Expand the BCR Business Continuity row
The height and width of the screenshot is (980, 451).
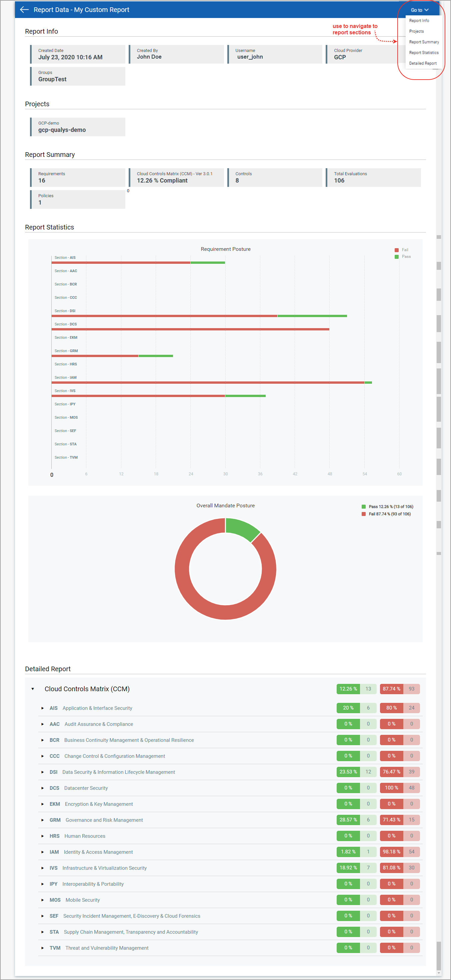(43, 740)
